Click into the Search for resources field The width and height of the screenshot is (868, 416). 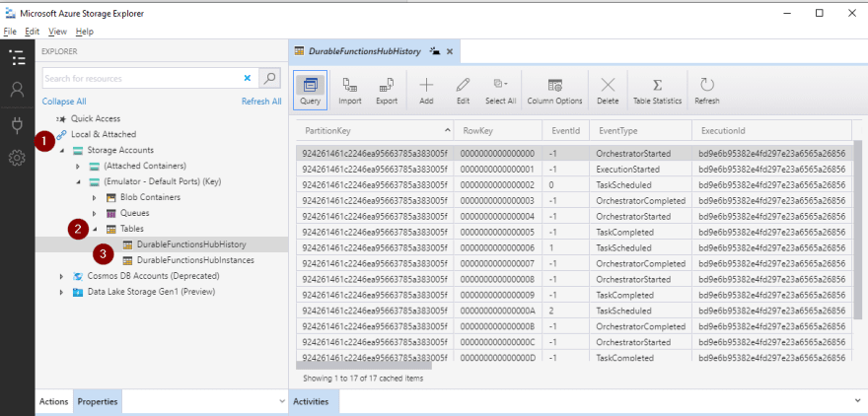tap(142, 79)
